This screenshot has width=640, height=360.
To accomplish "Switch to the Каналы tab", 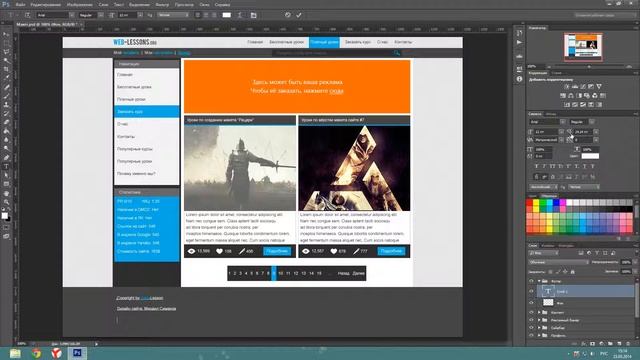I will (548, 245).
